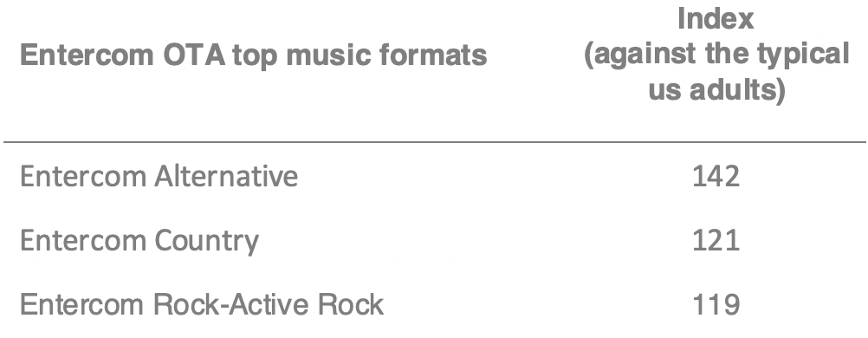Click the word "Alternative" in the first row
The width and height of the screenshot is (868, 338).
226,176
